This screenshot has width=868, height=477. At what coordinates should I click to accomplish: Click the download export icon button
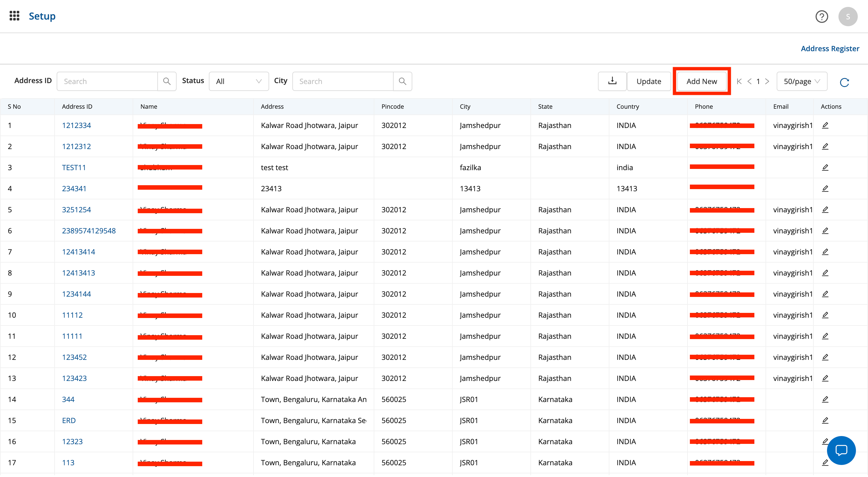click(x=612, y=81)
